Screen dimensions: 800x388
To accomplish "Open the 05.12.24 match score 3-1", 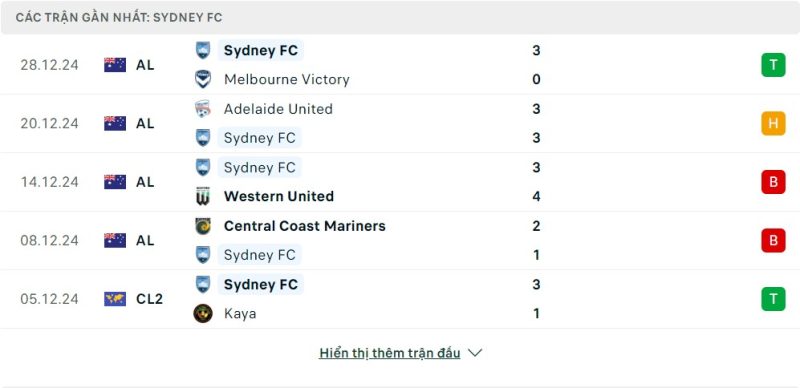I will click(x=536, y=299).
